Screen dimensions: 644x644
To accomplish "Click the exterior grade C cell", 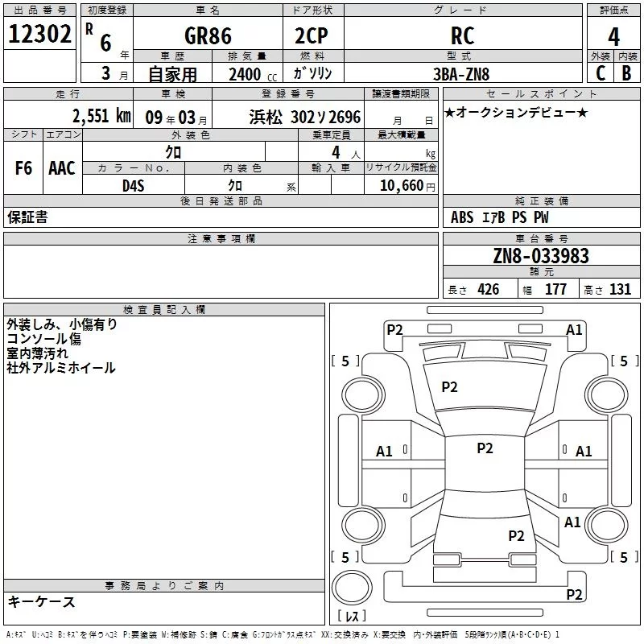I will 600,72.
